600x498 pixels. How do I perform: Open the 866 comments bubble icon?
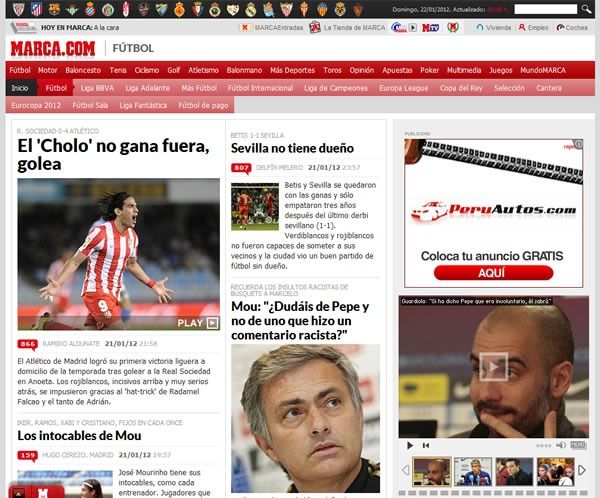(x=27, y=343)
